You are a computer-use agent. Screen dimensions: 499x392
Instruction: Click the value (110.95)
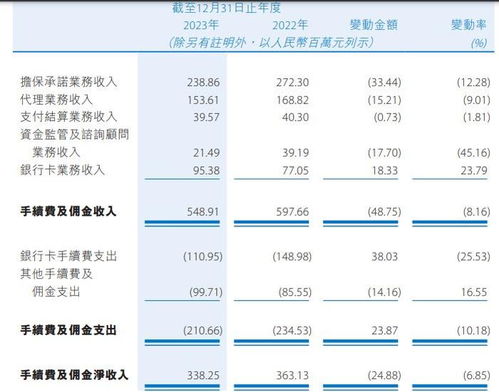(203, 257)
